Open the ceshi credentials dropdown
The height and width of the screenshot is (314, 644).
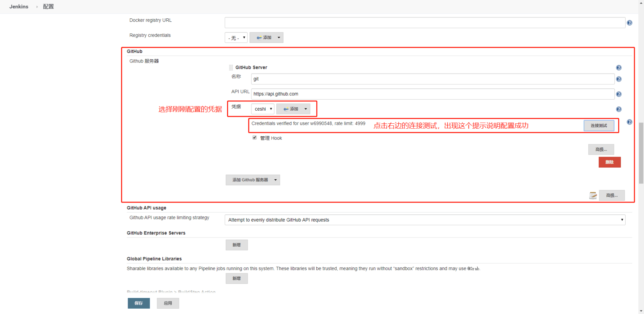click(263, 109)
